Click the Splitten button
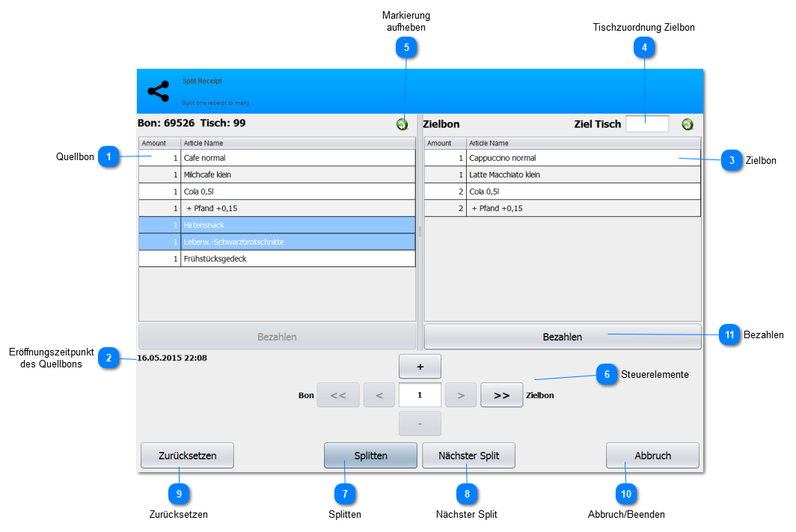Screen dimensions: 796x532 click(x=370, y=456)
